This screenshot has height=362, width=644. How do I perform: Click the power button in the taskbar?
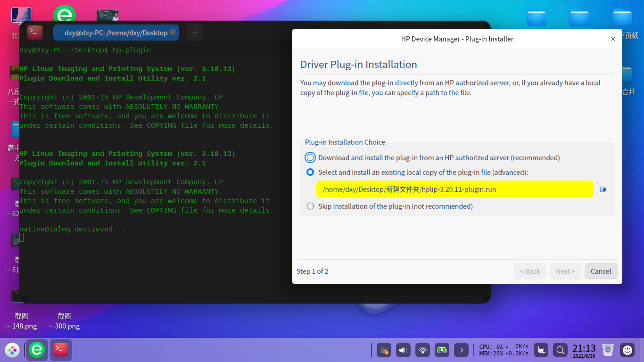(x=627, y=350)
